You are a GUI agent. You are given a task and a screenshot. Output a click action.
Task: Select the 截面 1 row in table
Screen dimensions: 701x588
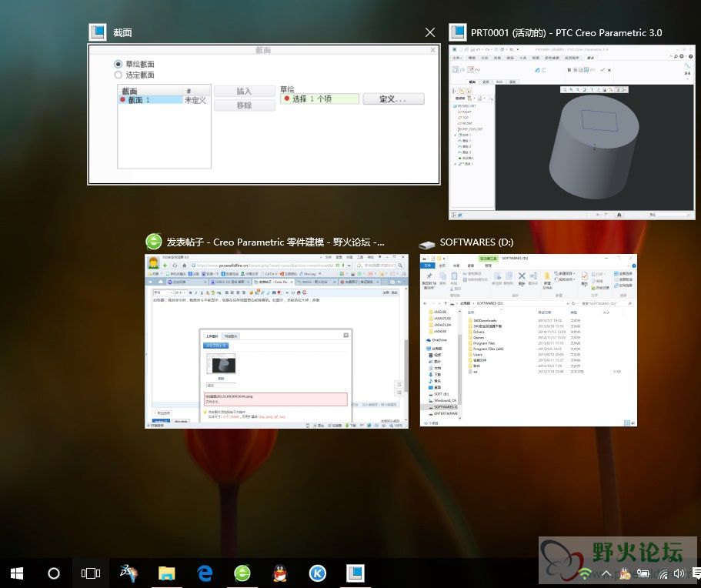(151, 100)
